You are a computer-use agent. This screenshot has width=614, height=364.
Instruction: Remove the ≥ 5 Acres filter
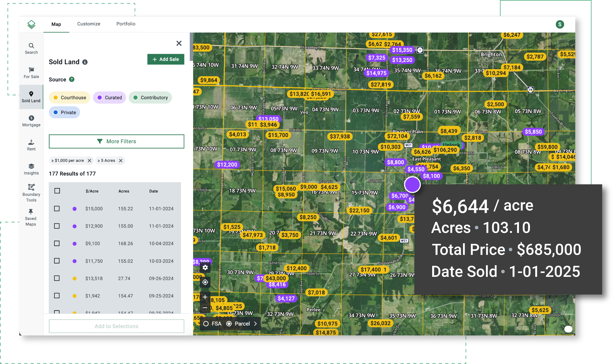[121, 160]
